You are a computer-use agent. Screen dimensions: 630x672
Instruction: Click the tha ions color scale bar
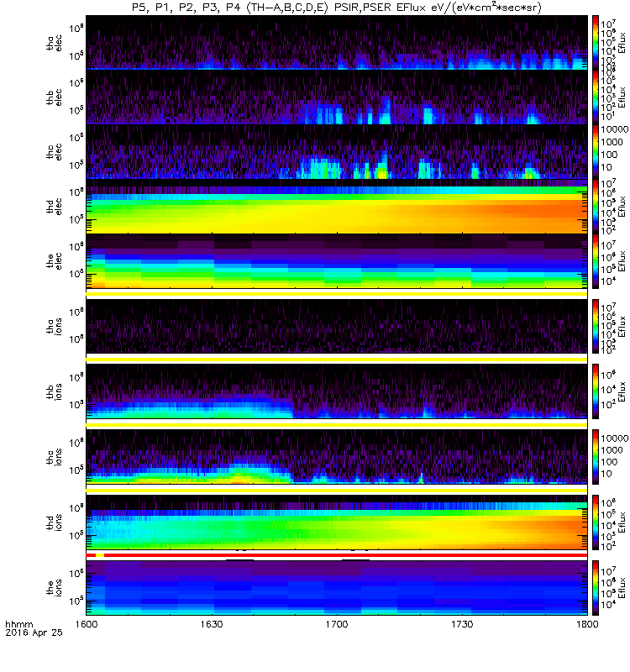click(x=596, y=326)
